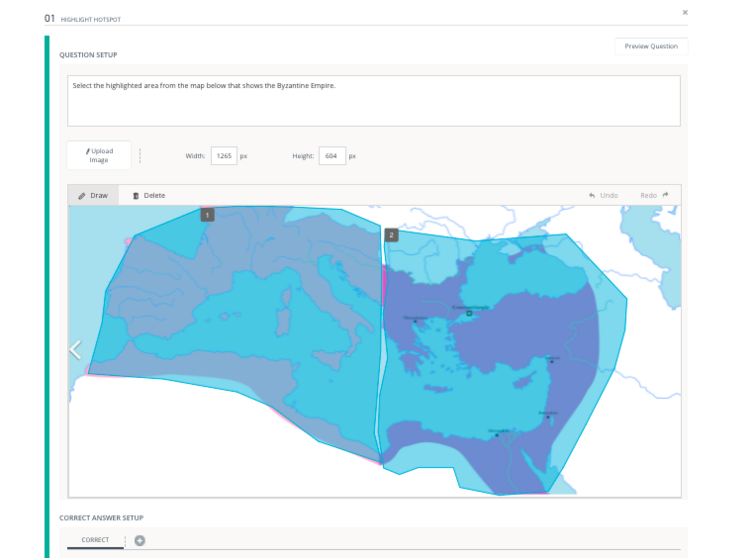Click the Highlight Hotspot heading
This screenshot has height=558, width=756.
(x=90, y=20)
